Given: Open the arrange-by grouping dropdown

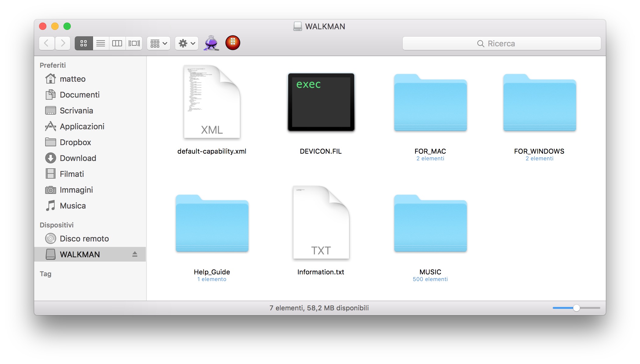Looking at the screenshot, I should tap(159, 43).
